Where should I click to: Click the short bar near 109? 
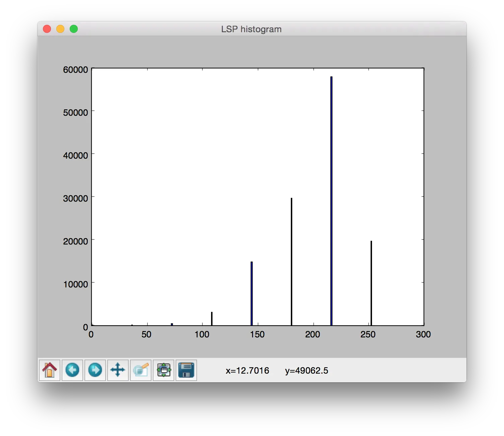(x=212, y=319)
